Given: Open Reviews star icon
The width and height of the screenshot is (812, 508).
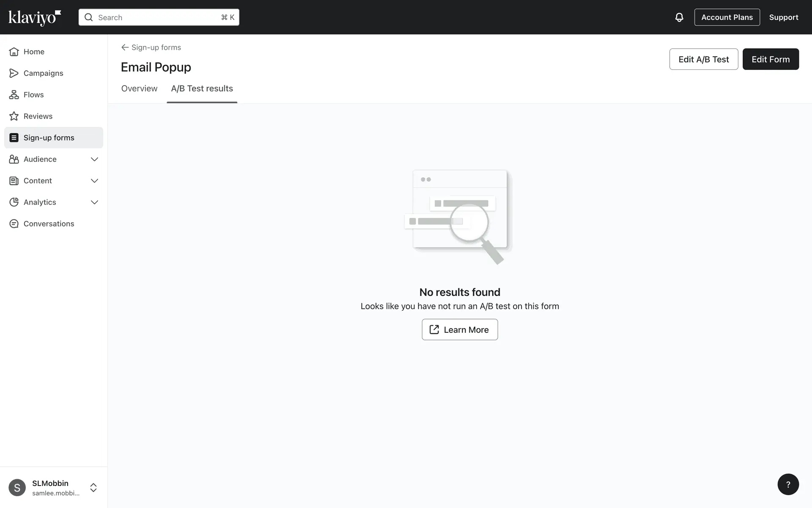Looking at the screenshot, I should coord(14,116).
